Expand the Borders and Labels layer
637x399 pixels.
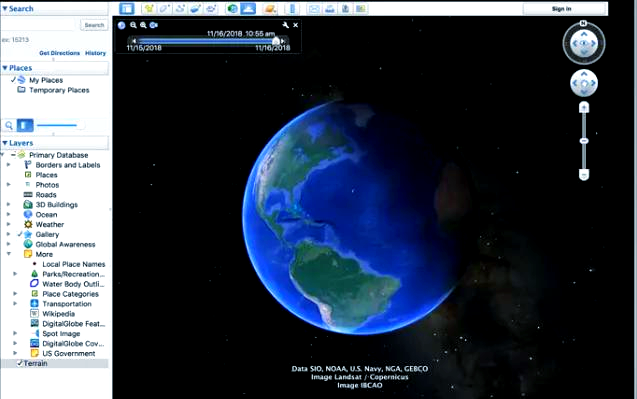(9, 165)
